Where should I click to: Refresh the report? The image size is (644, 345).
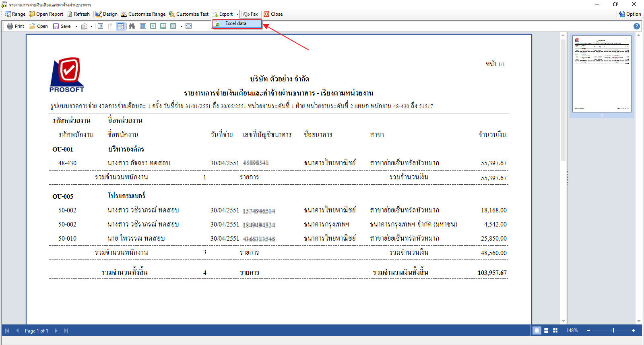tap(78, 14)
